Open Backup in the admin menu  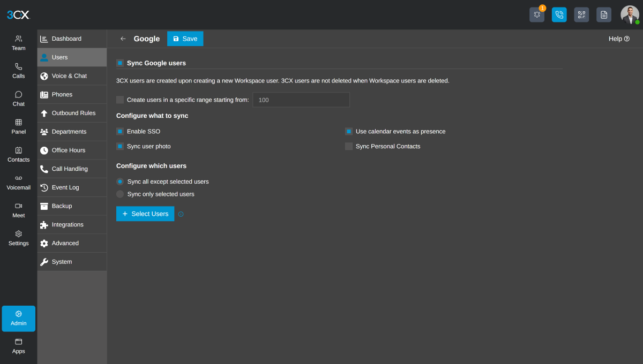point(72,206)
